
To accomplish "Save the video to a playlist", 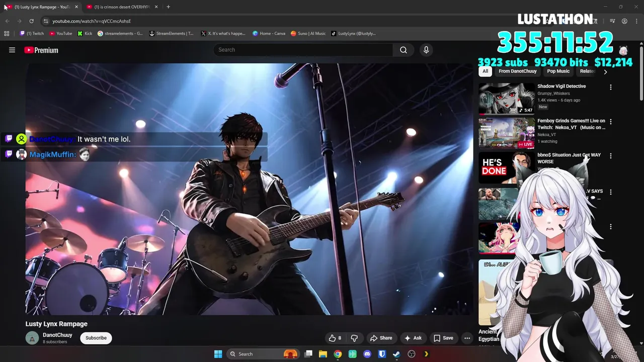I will 443,338.
